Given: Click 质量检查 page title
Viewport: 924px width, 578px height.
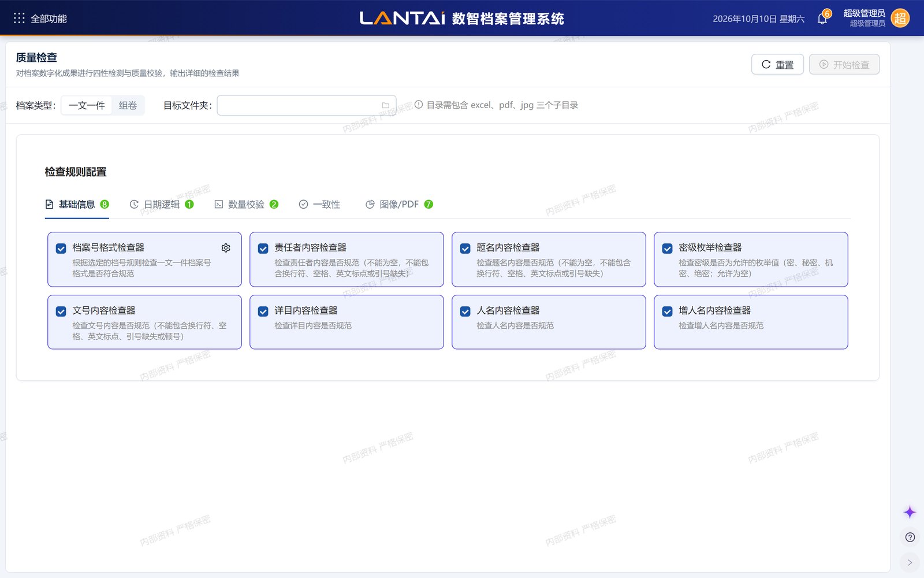Looking at the screenshot, I should (36, 57).
